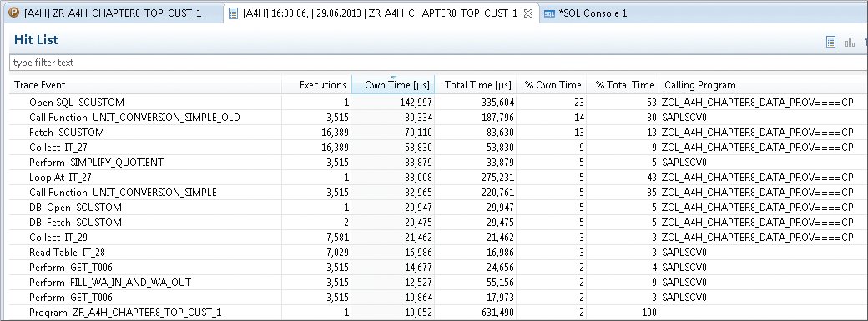The height and width of the screenshot is (321, 868).
Task: Select the Program ZR_A4H_CHAPTER8_TOP_CUST_1 row
Action: click(434, 312)
